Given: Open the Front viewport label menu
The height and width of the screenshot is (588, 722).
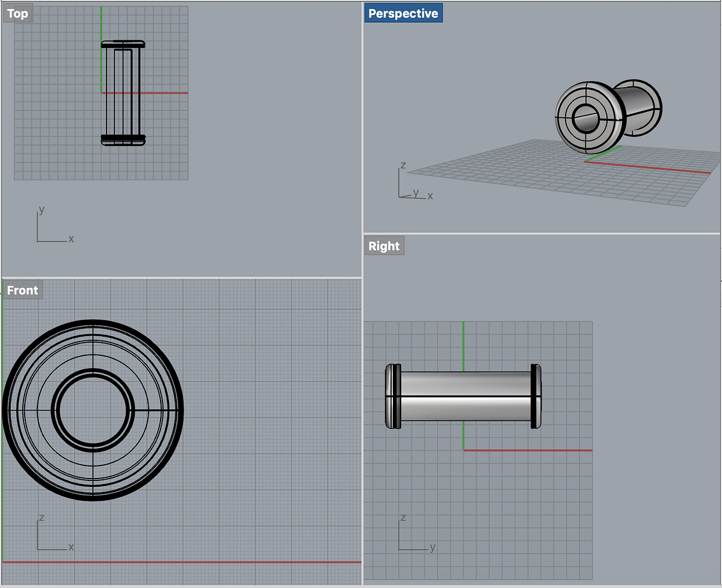Looking at the screenshot, I should [x=22, y=290].
